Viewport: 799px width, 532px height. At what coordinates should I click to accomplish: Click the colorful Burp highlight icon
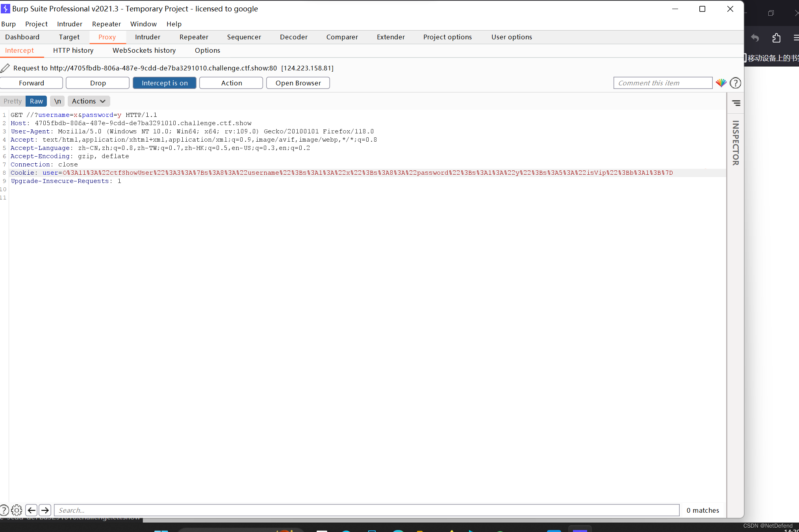(x=721, y=82)
